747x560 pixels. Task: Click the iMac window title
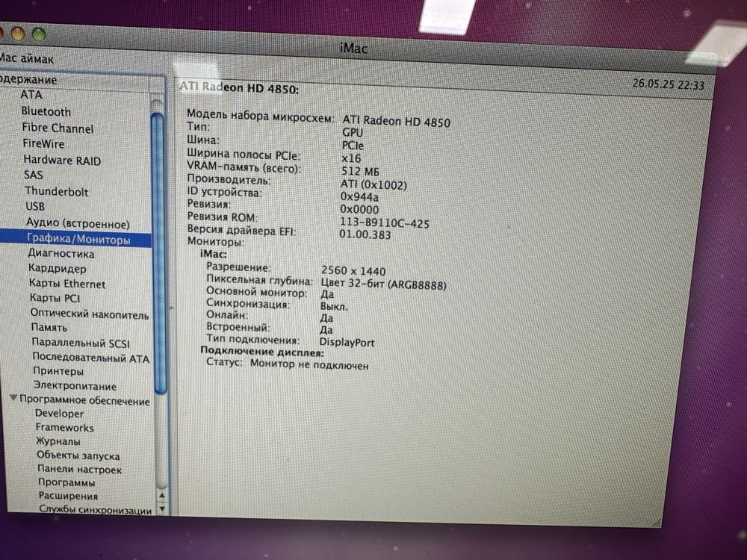pyautogui.click(x=353, y=48)
